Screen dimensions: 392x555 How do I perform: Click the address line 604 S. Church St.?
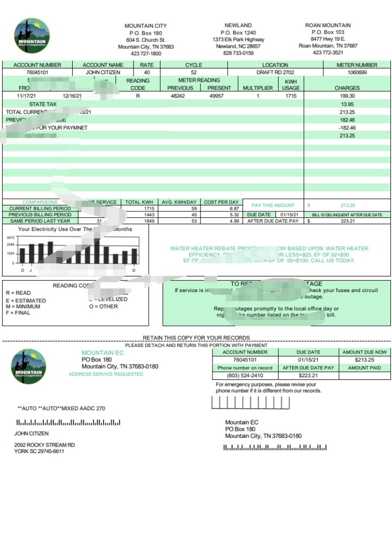tap(146, 40)
